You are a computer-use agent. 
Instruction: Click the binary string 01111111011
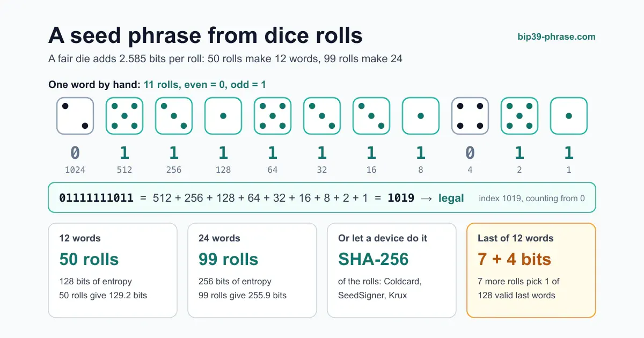[x=96, y=198]
